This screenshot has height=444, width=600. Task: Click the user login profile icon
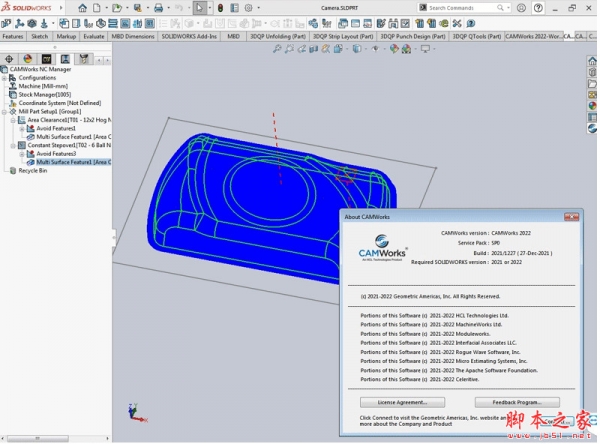521,8
